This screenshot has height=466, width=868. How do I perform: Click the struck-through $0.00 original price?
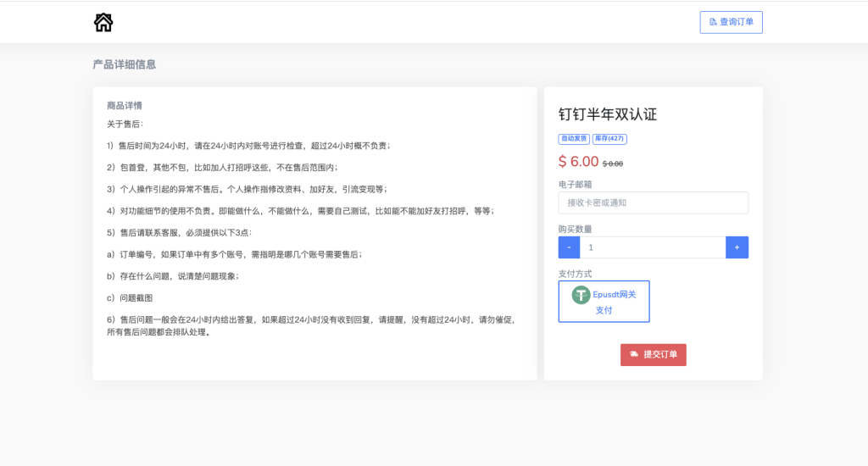[613, 164]
